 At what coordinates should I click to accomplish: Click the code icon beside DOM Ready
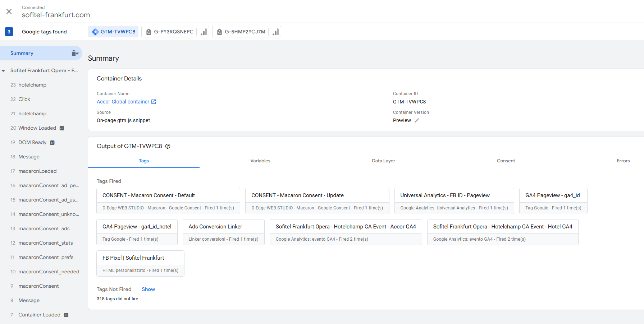tap(52, 143)
